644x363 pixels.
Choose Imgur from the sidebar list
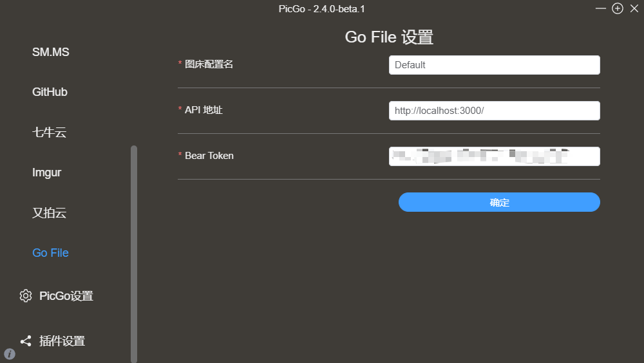(x=46, y=172)
